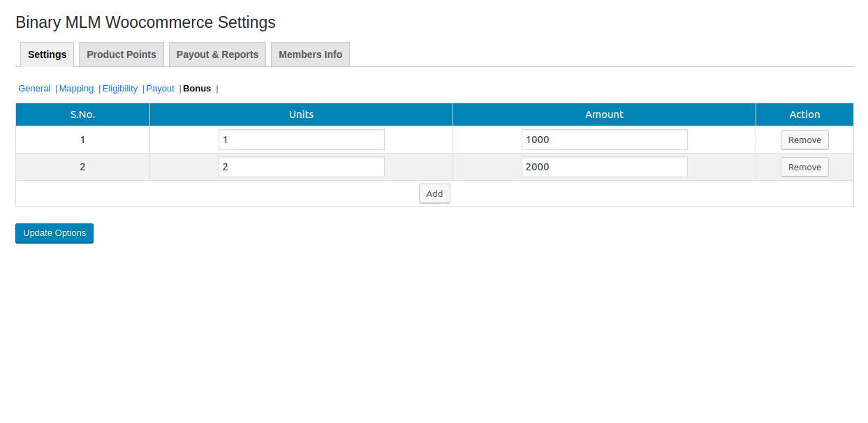Select the Bonus sub-menu item
This screenshot has height=423, width=868.
[197, 89]
